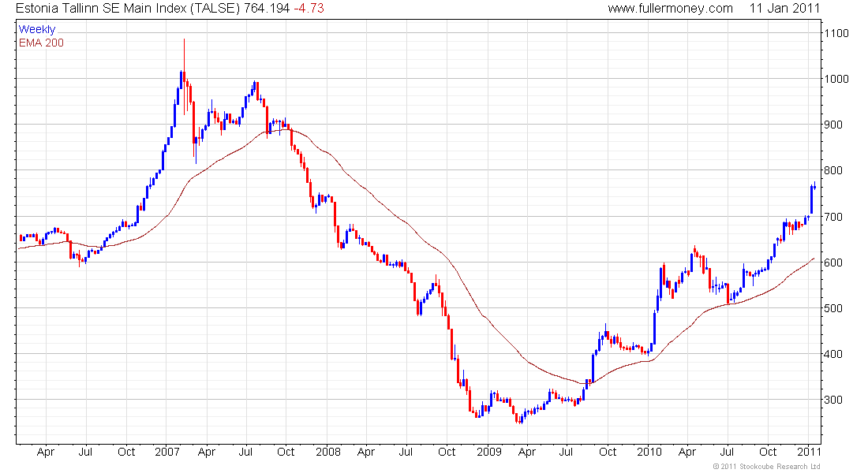Click the '2007' time axis label
The image size is (868, 473).
click(167, 452)
